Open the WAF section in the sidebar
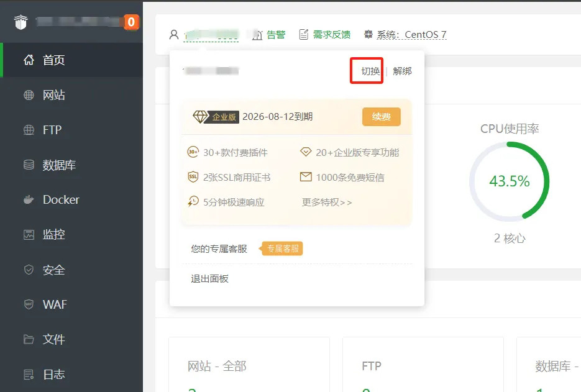Viewport: 581px width, 392px height. (55, 304)
